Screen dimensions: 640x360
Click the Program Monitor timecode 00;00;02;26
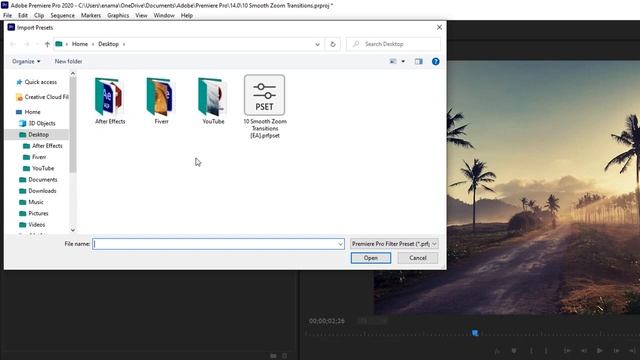pos(327,321)
